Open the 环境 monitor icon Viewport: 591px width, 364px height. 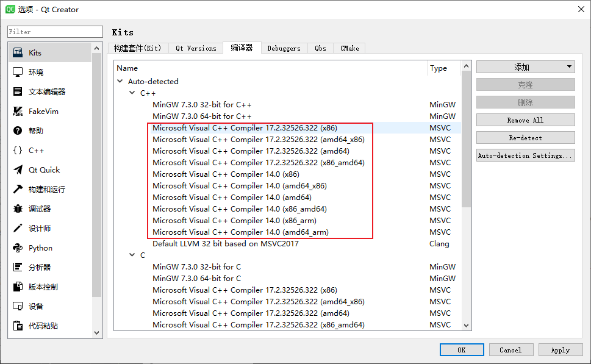[18, 72]
